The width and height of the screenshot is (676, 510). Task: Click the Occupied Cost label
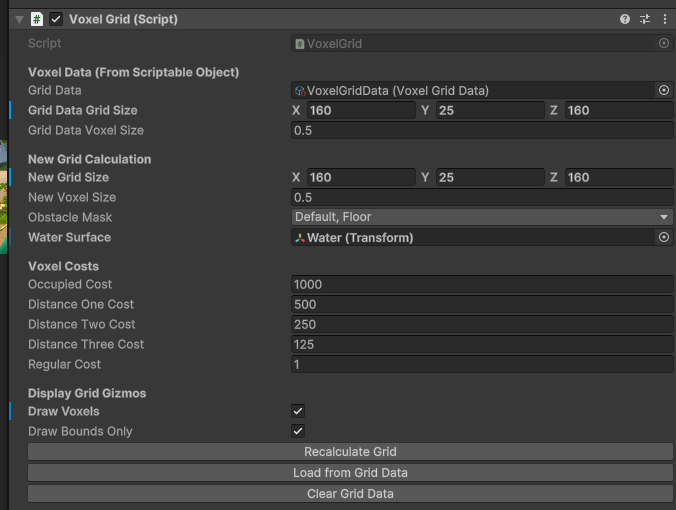70,285
